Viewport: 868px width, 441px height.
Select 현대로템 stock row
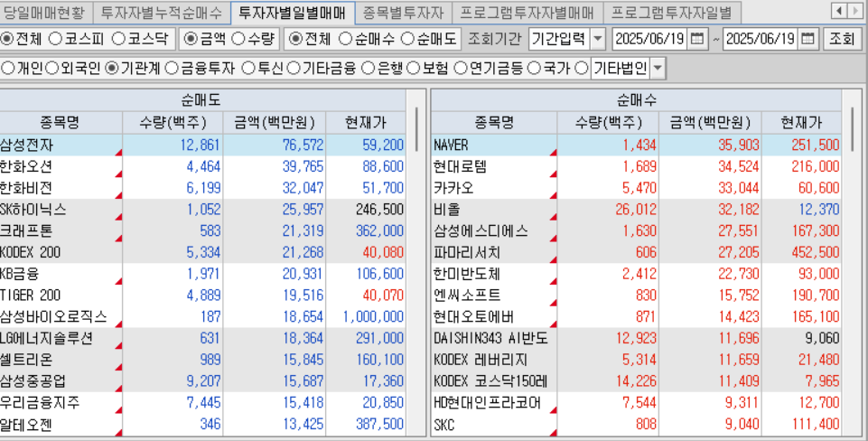pyautogui.click(x=636, y=166)
